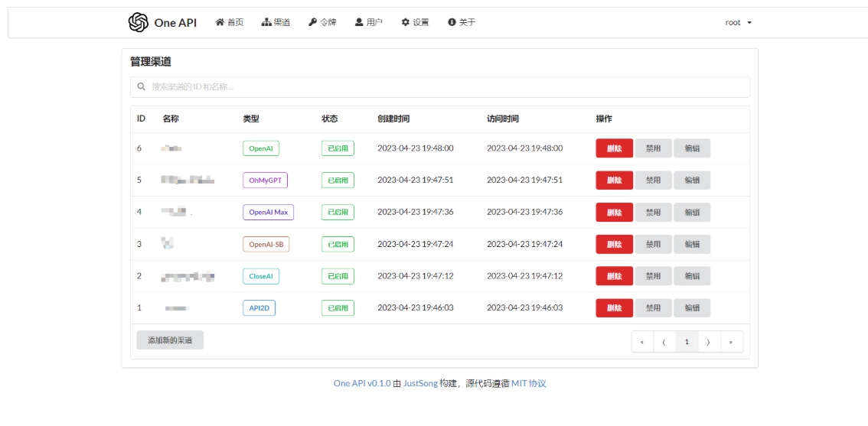Click the OpenAI-SB type tag

pyautogui.click(x=266, y=244)
